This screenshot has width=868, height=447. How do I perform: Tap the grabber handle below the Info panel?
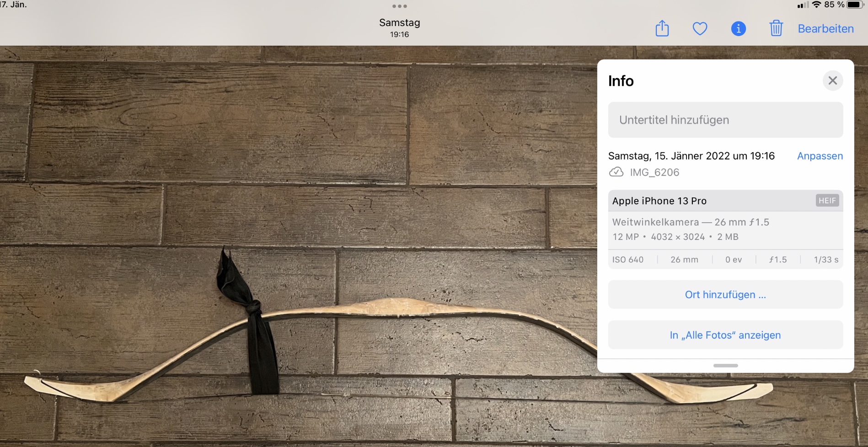(x=725, y=366)
